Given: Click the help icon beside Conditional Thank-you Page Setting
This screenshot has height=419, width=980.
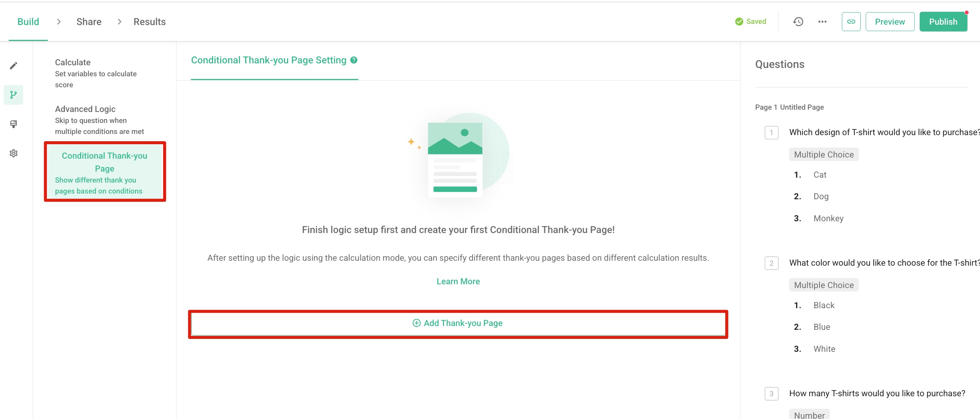Looking at the screenshot, I should pyautogui.click(x=353, y=60).
